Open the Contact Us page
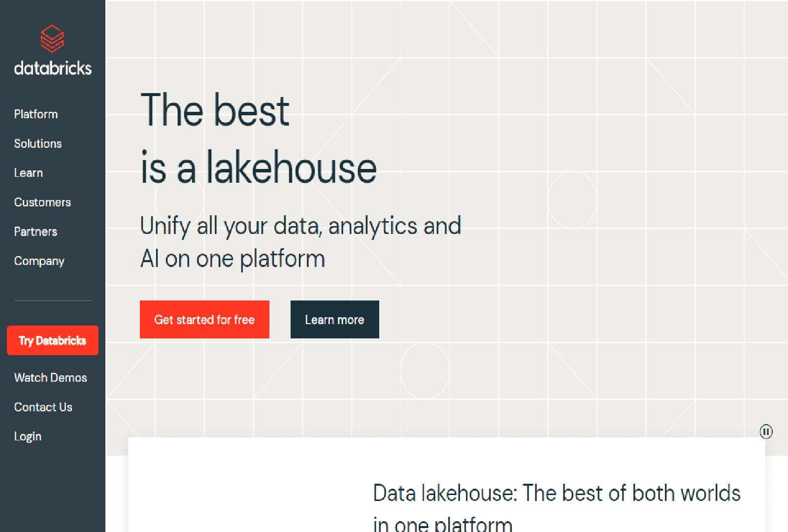The width and height of the screenshot is (788, 532). coord(43,407)
